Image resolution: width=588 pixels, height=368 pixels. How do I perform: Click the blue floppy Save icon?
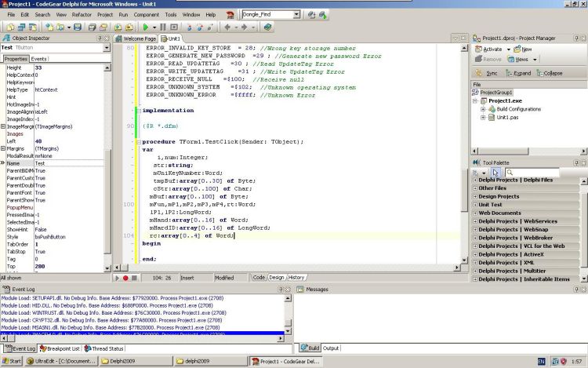tap(78, 27)
